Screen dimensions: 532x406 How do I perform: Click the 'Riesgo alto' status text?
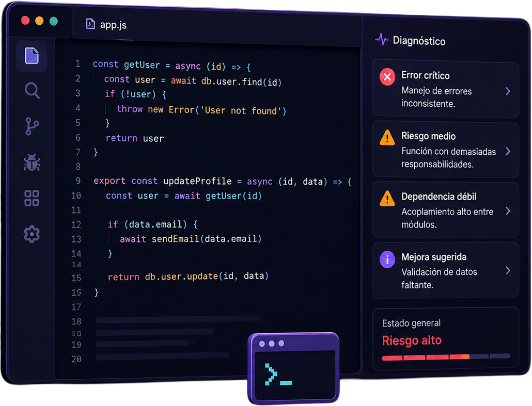coord(412,340)
